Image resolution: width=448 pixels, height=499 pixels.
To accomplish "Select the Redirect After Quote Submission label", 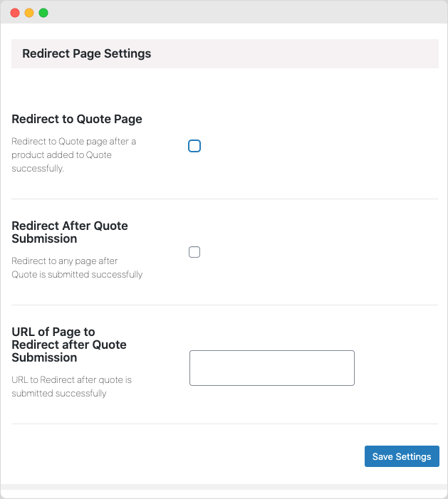I will (x=70, y=232).
